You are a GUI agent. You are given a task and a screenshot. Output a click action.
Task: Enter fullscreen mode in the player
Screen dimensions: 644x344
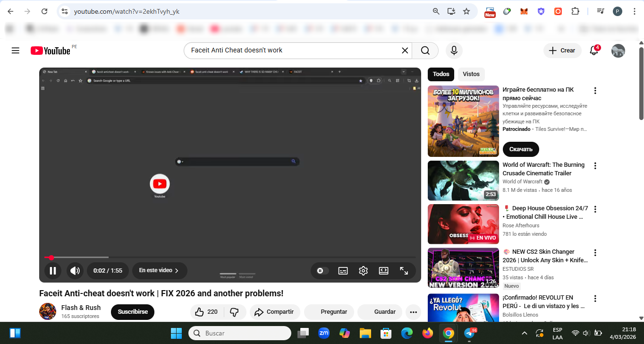(404, 271)
